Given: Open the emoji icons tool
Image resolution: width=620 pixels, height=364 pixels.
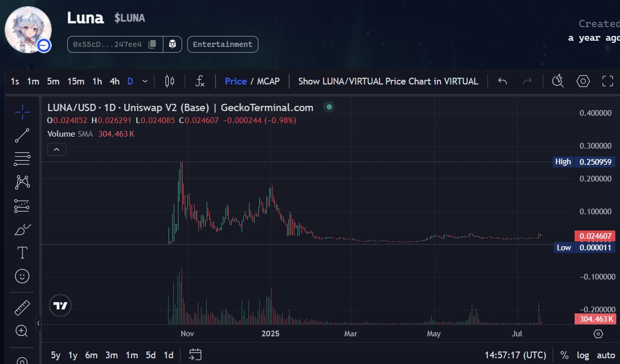Looking at the screenshot, I should [22, 276].
